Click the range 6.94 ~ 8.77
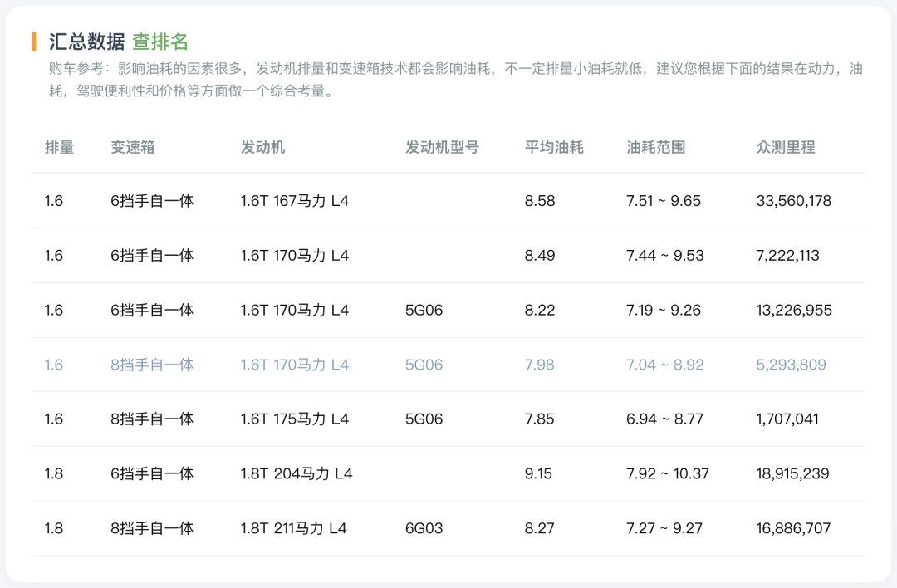 664,419
